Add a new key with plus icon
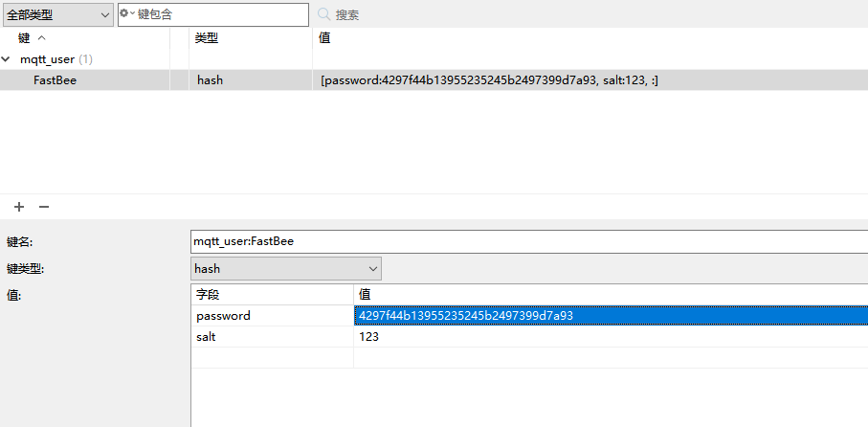 19,207
